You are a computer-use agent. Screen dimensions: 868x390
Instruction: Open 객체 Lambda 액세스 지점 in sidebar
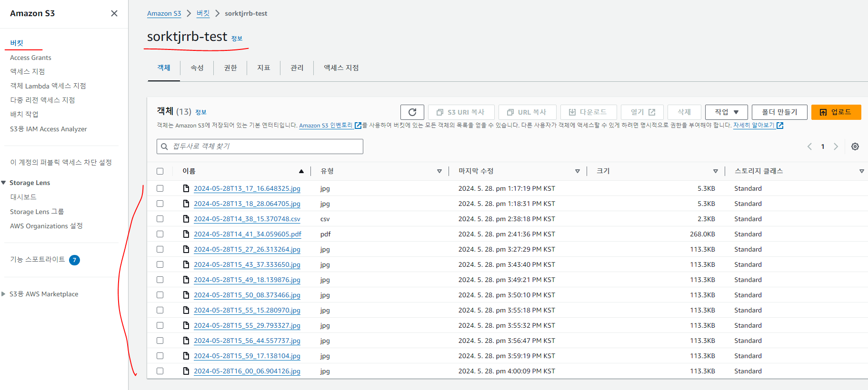point(48,86)
